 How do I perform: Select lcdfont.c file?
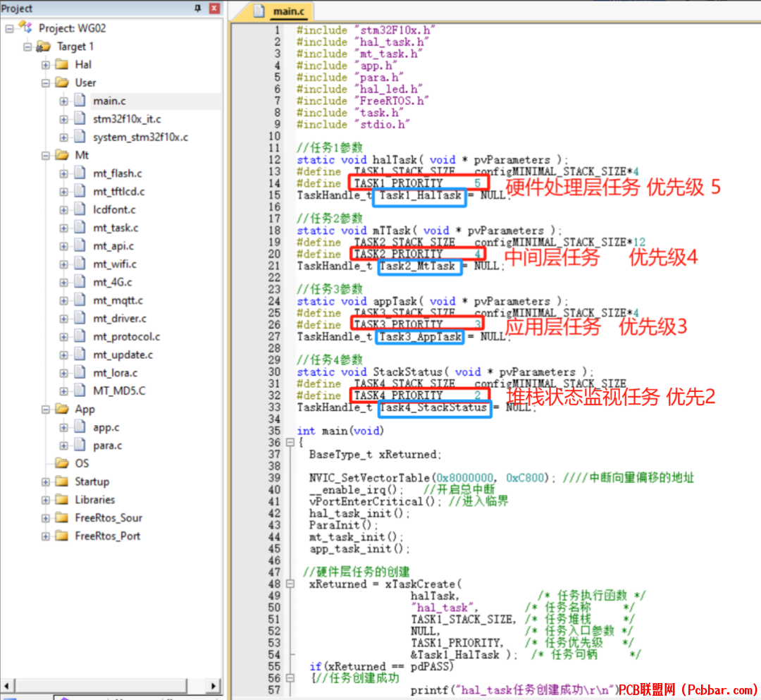click(x=114, y=209)
